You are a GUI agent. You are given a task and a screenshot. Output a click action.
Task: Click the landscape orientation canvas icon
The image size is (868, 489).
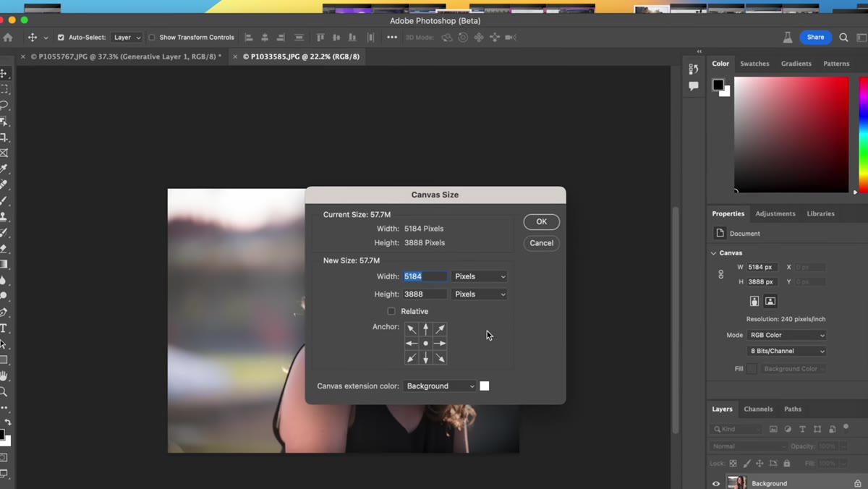(x=770, y=301)
